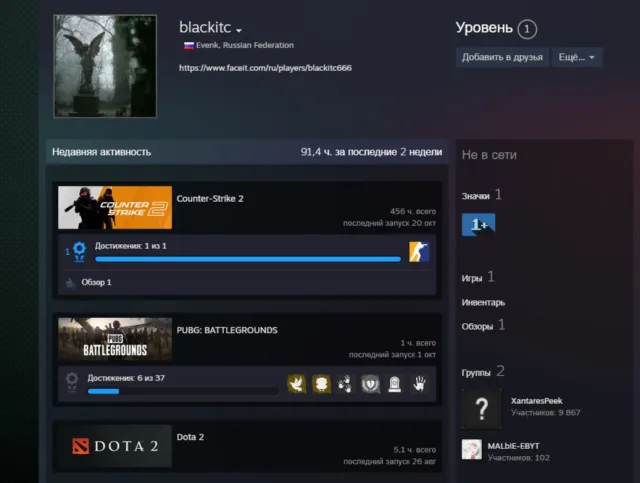Viewport: 640px width, 483px height.
Task: Open Достижения: 6 из 37 for PUBG
Action: pyautogui.click(x=126, y=378)
